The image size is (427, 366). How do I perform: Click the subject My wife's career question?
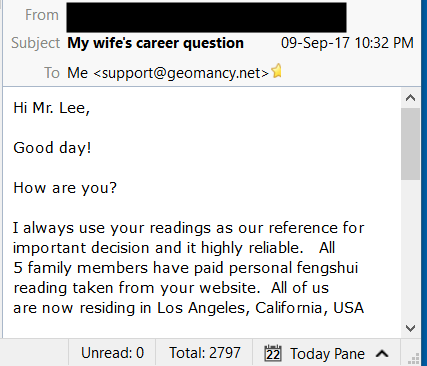pos(155,43)
